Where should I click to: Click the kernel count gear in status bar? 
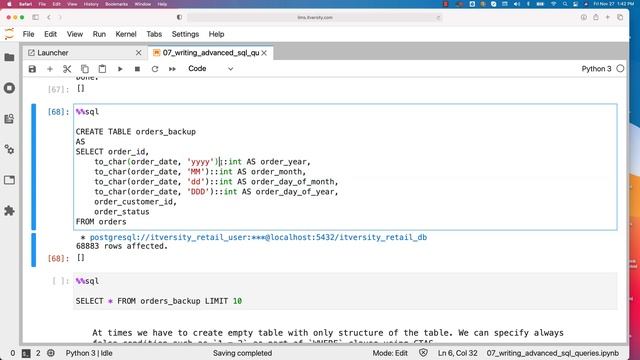[x=51, y=353]
